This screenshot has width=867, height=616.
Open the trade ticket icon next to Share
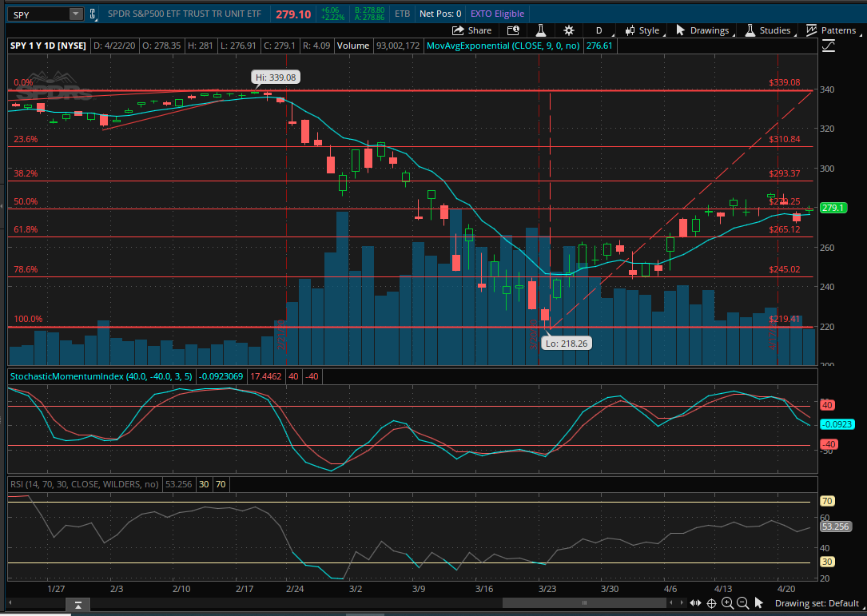click(x=513, y=30)
